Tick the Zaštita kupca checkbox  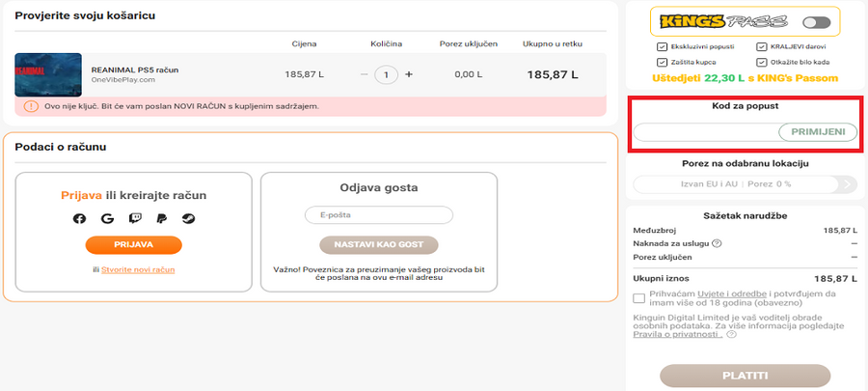click(x=662, y=62)
